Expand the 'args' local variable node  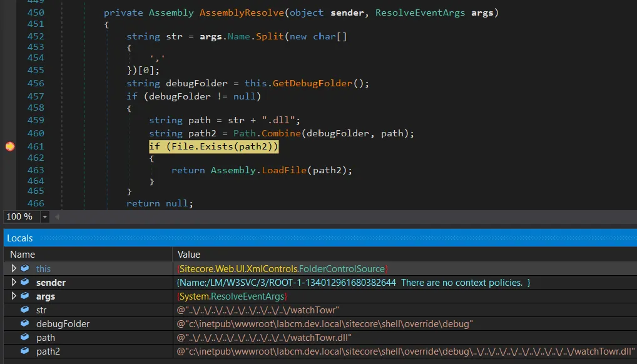[x=14, y=296]
